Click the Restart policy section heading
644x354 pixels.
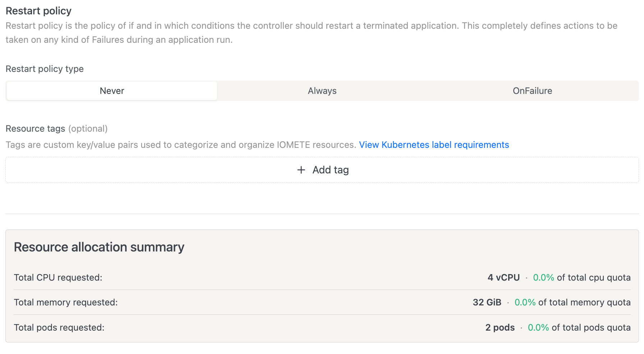pyautogui.click(x=38, y=11)
